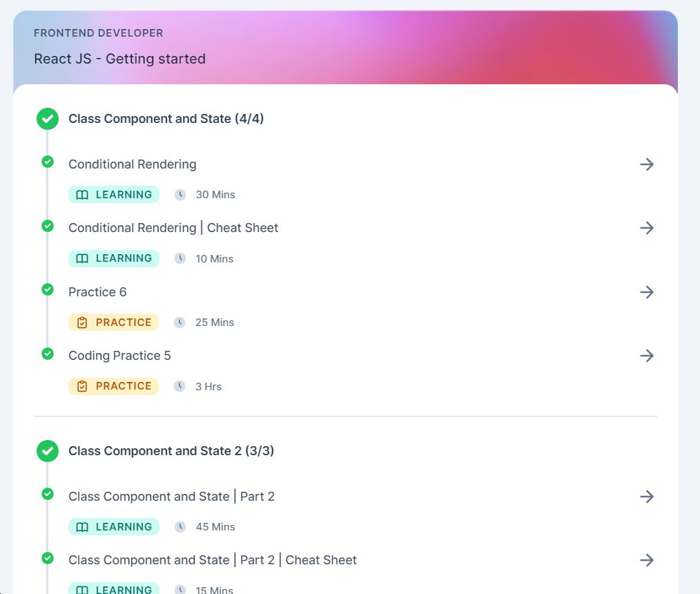Click green checkmark beside Coding Practice 5
This screenshot has width=700, height=594.
pos(48,354)
